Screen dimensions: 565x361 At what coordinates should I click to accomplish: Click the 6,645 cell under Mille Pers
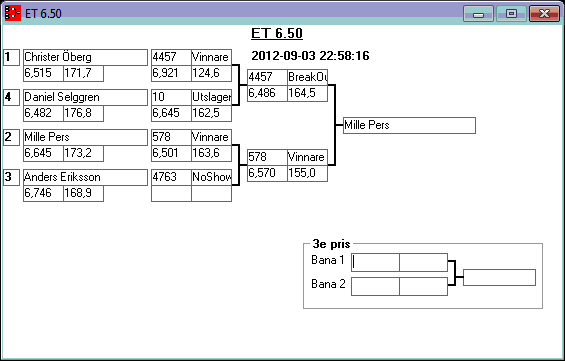click(x=43, y=153)
